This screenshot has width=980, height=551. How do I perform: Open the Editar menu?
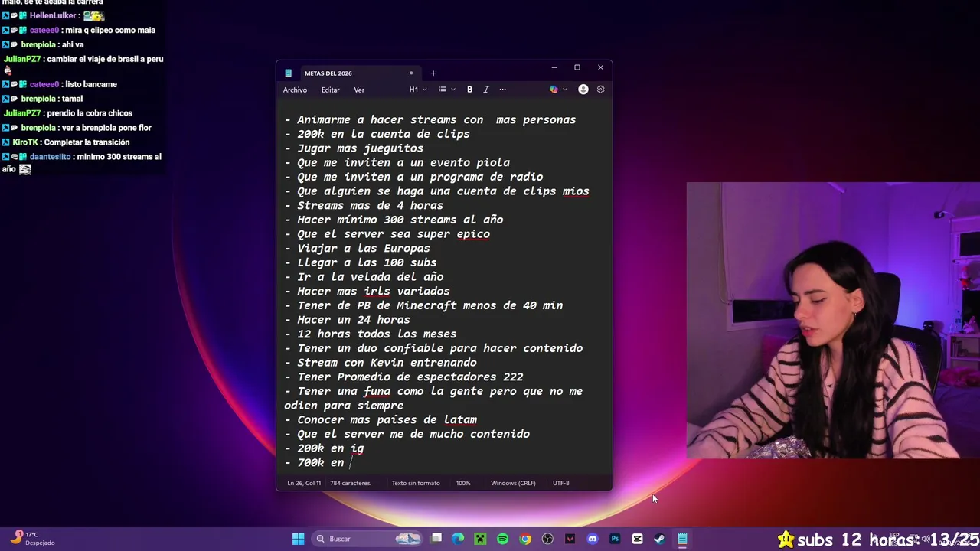pos(330,90)
